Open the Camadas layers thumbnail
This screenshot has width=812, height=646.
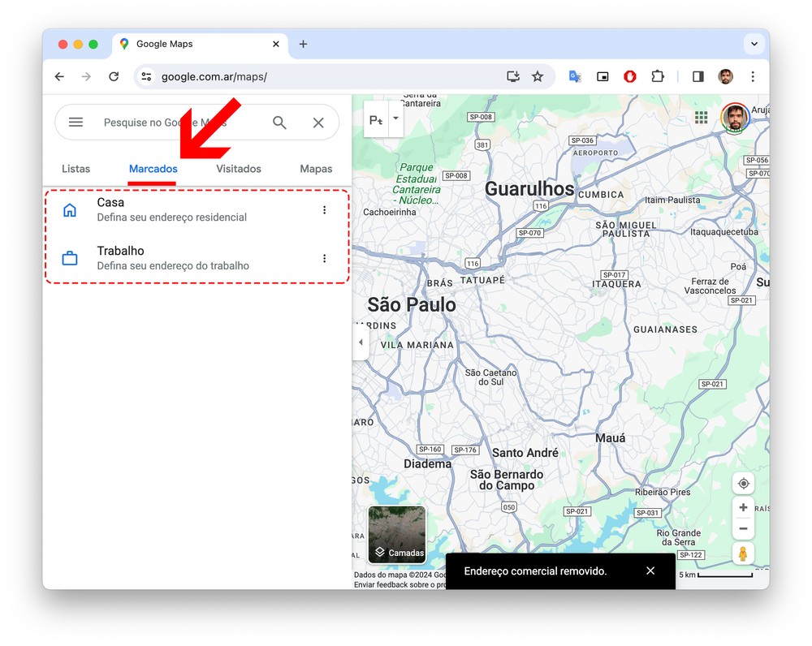point(397,535)
